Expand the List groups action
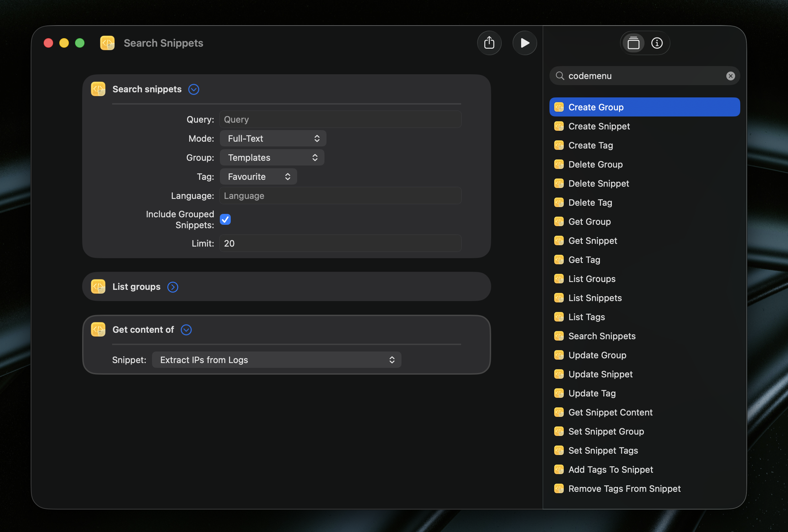The image size is (788, 532). [x=173, y=287]
